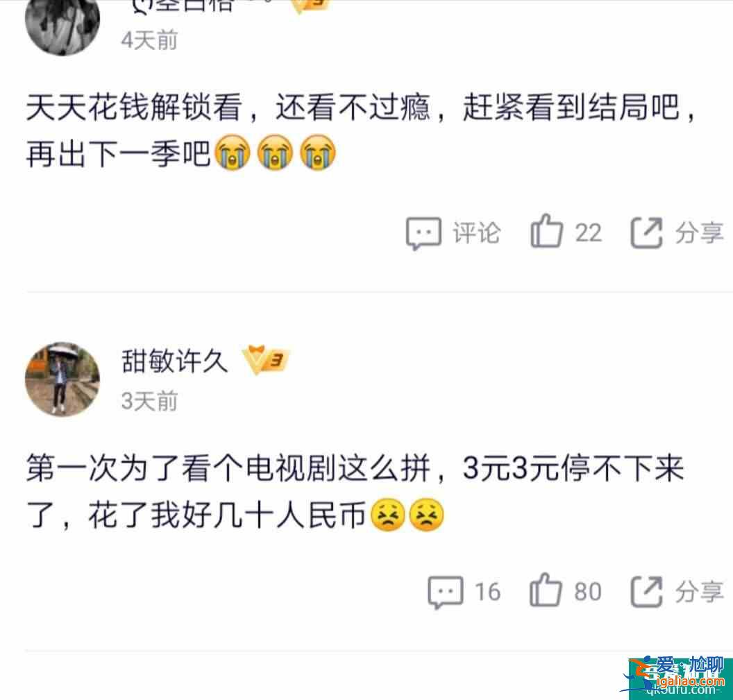
Task: Click 分享 text under first comment
Action: coord(699,232)
